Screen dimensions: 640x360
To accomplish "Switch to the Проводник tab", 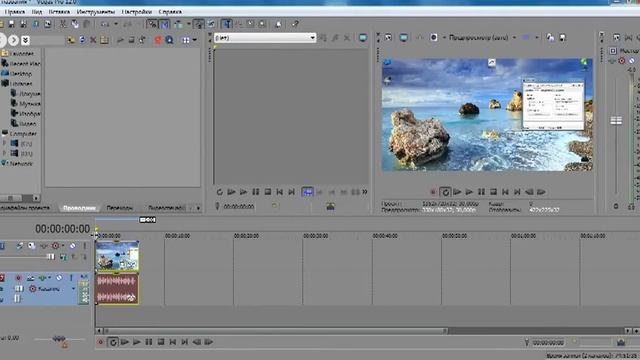I will tap(80, 208).
